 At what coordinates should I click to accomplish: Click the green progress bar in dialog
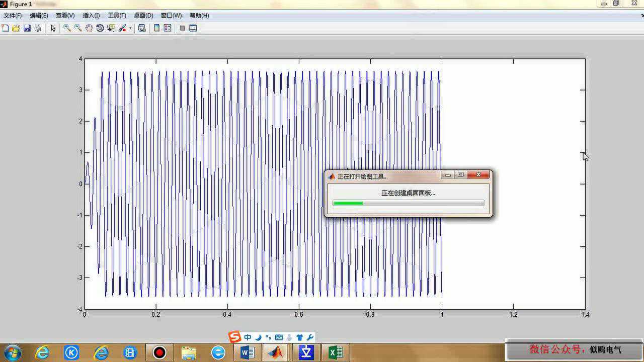coord(348,203)
